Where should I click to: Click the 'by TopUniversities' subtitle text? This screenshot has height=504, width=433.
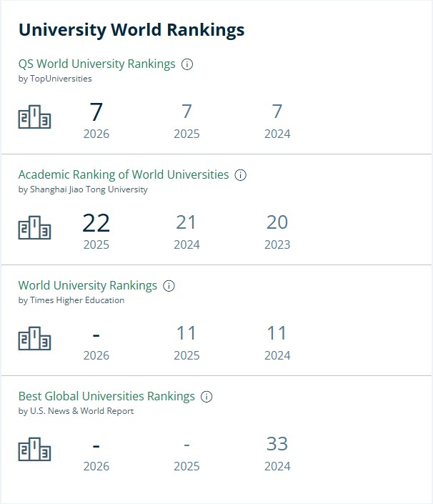[55, 79]
